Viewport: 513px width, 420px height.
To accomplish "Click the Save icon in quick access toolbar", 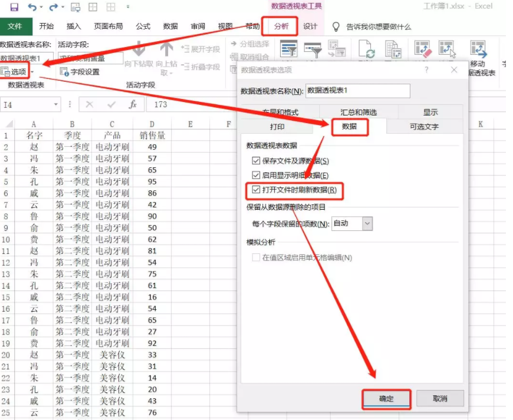I will pos(14,7).
